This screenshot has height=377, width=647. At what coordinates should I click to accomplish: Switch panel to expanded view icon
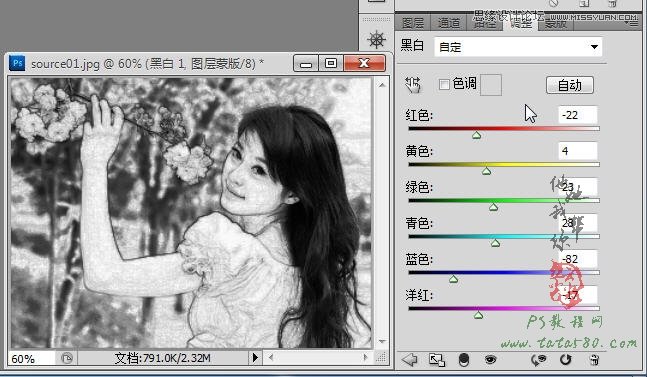pos(437,360)
